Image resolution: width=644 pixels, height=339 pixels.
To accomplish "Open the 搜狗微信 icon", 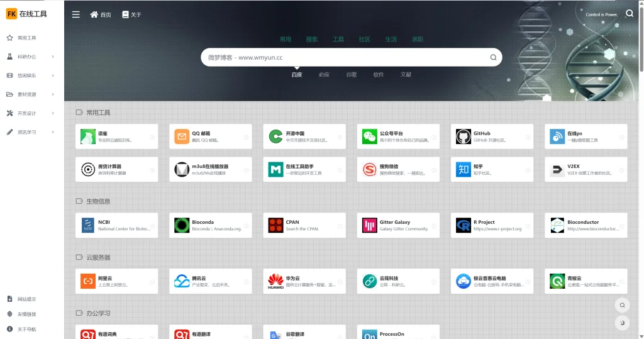I will click(370, 169).
